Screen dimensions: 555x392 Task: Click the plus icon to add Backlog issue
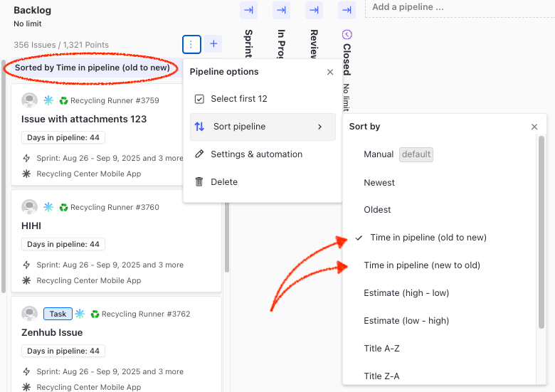pos(213,44)
